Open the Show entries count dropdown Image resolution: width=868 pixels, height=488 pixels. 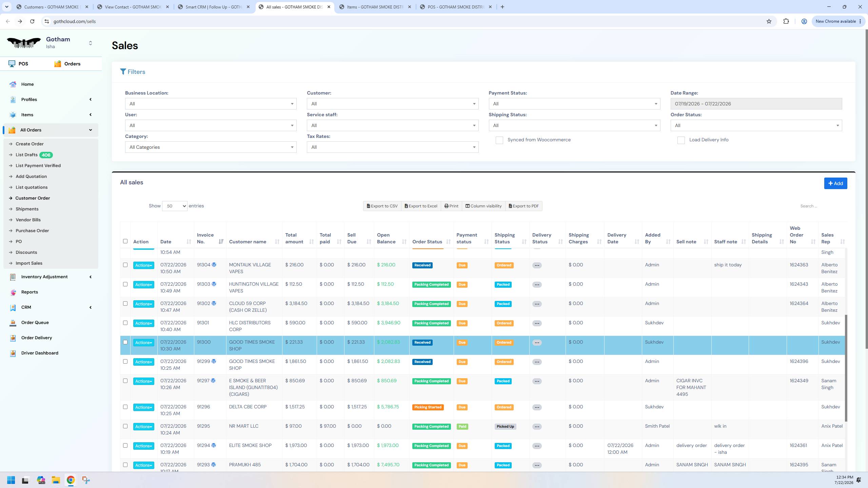coord(175,206)
